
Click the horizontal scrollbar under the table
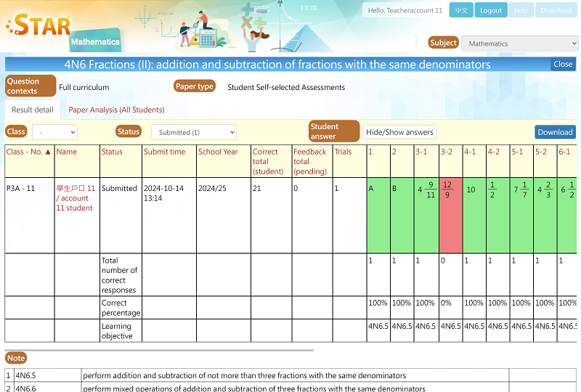point(160,350)
